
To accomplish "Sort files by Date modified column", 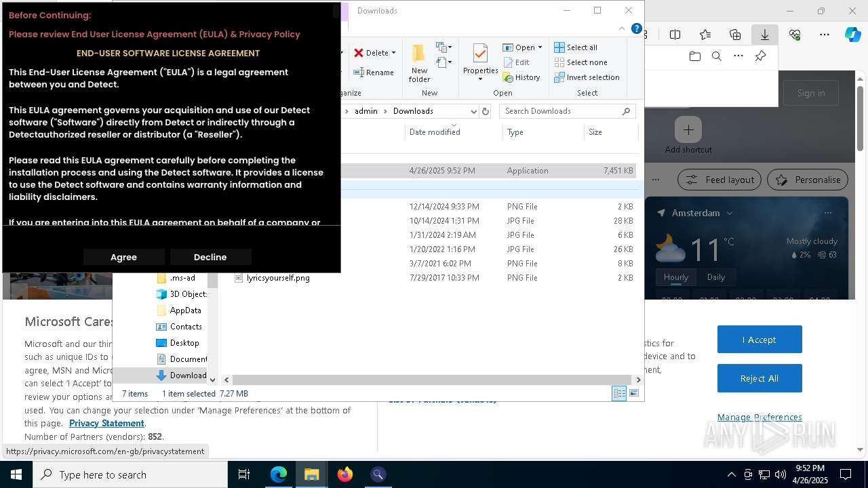I will 454,132.
